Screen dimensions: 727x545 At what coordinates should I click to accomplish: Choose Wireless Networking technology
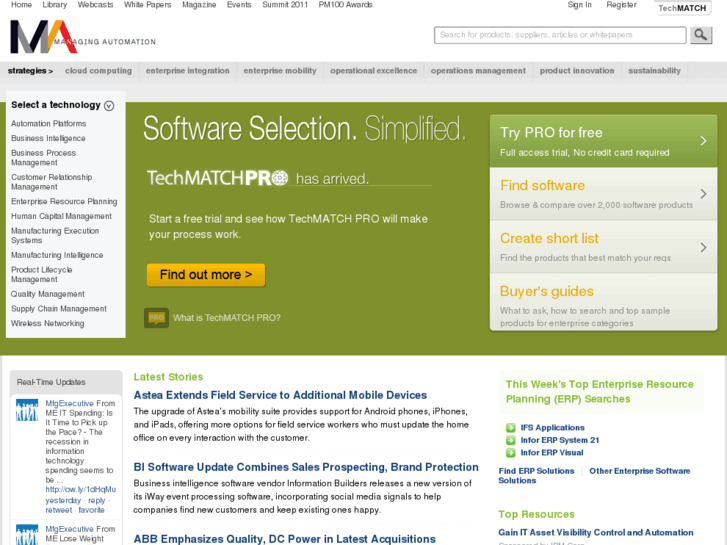click(48, 324)
